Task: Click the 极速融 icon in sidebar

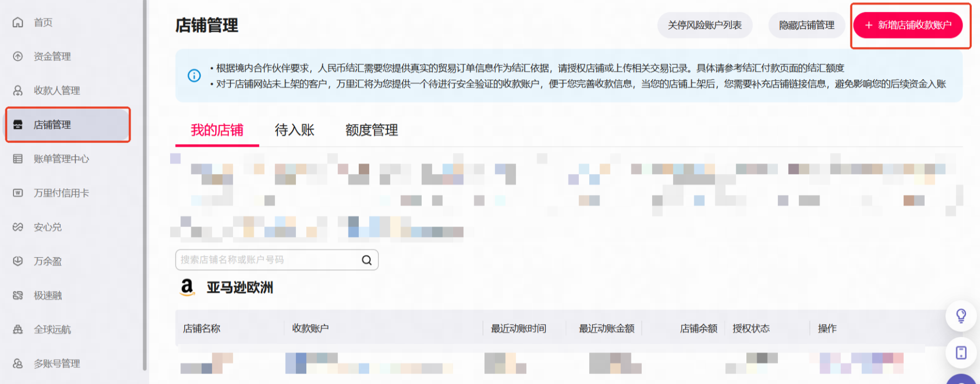Action: (x=18, y=296)
